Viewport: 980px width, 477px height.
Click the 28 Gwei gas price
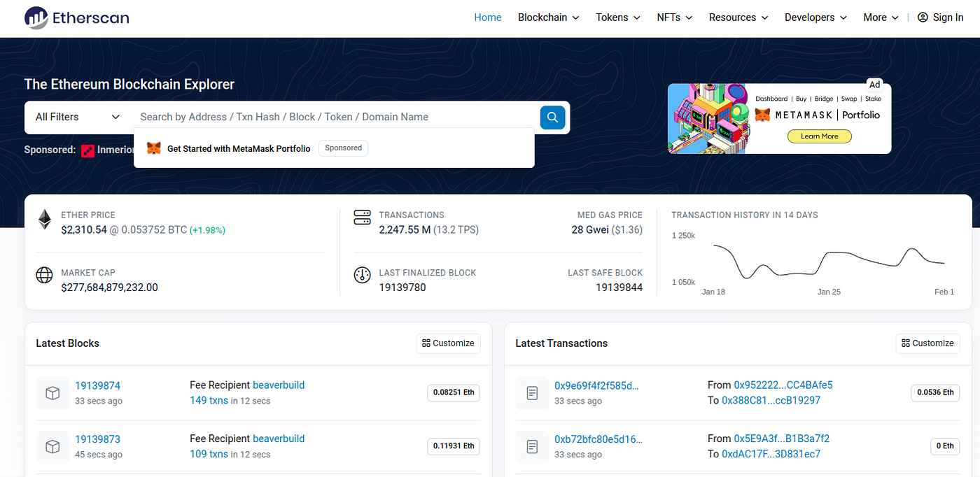(x=590, y=229)
